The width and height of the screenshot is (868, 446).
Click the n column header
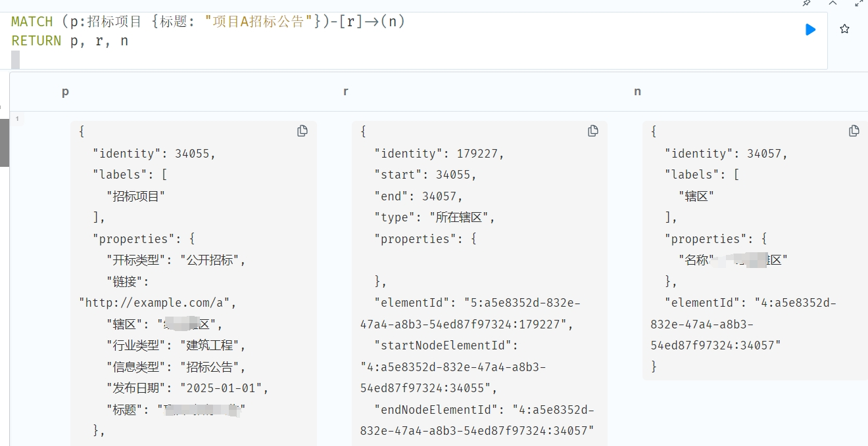click(x=637, y=91)
